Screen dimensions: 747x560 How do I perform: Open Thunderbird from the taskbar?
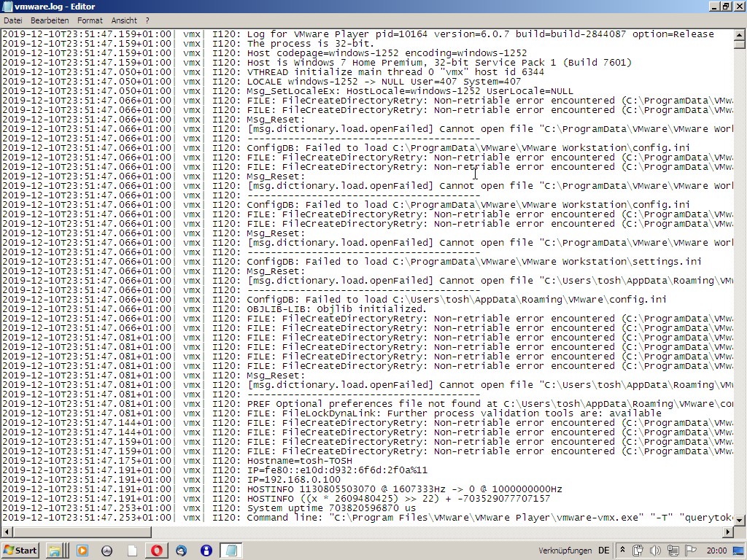(x=181, y=551)
